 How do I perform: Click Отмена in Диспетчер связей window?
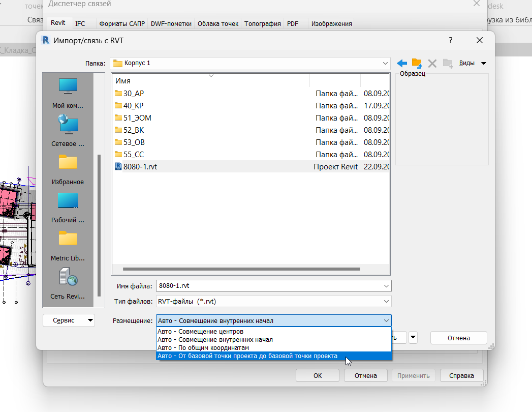point(366,376)
